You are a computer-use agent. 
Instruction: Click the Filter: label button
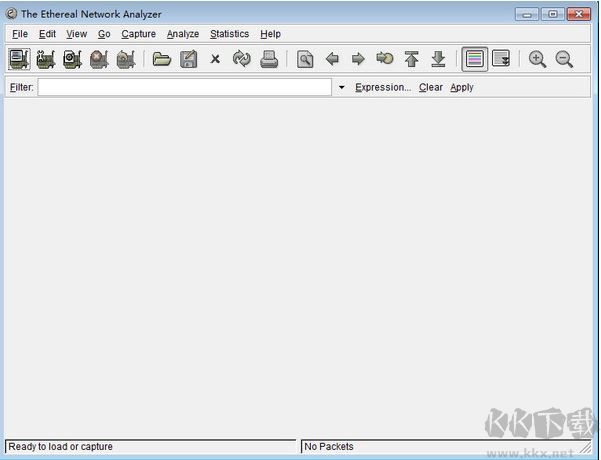click(21, 87)
